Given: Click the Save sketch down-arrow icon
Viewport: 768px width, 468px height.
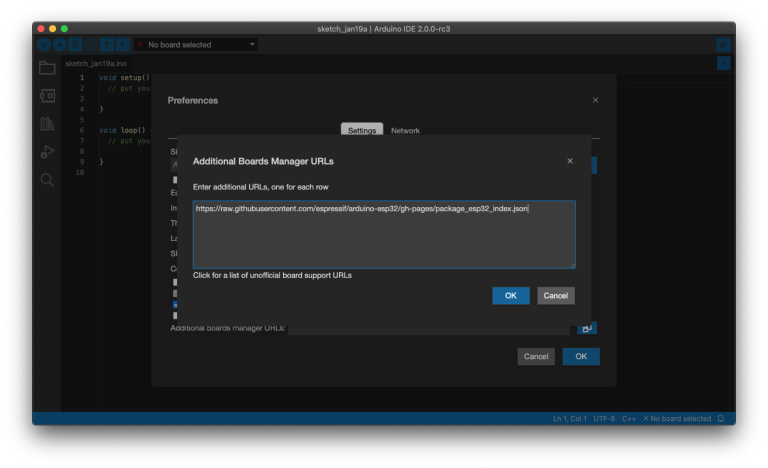Looking at the screenshot, I should [122, 45].
